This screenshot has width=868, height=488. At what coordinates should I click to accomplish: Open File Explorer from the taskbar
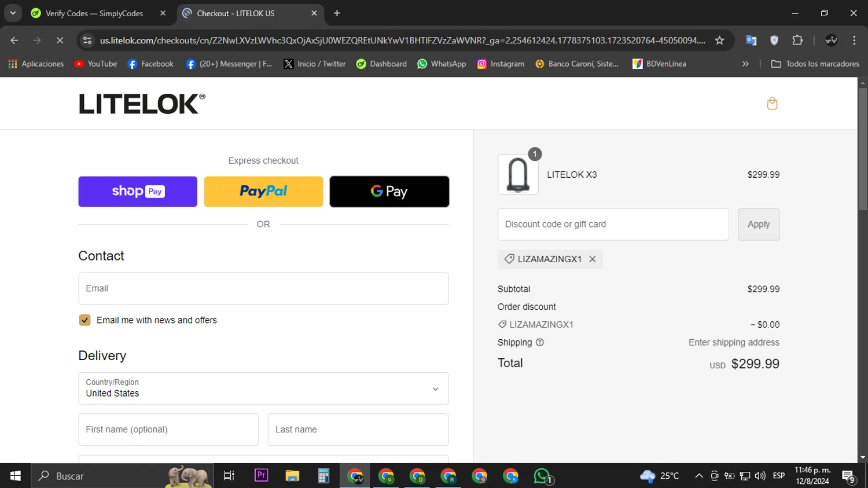(292, 476)
